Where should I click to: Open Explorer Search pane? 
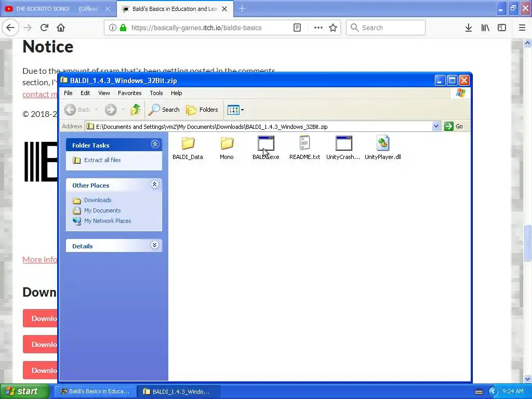[x=164, y=110]
